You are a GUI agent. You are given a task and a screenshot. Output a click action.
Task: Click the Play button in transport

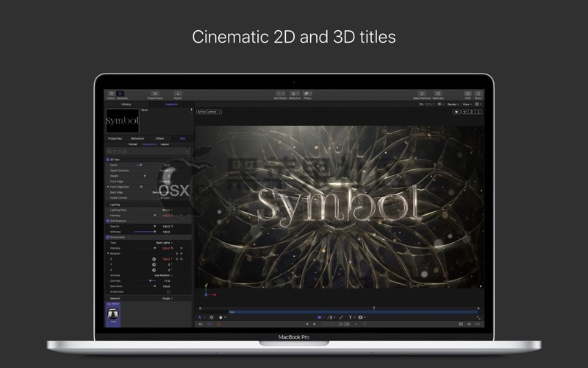tap(315, 324)
